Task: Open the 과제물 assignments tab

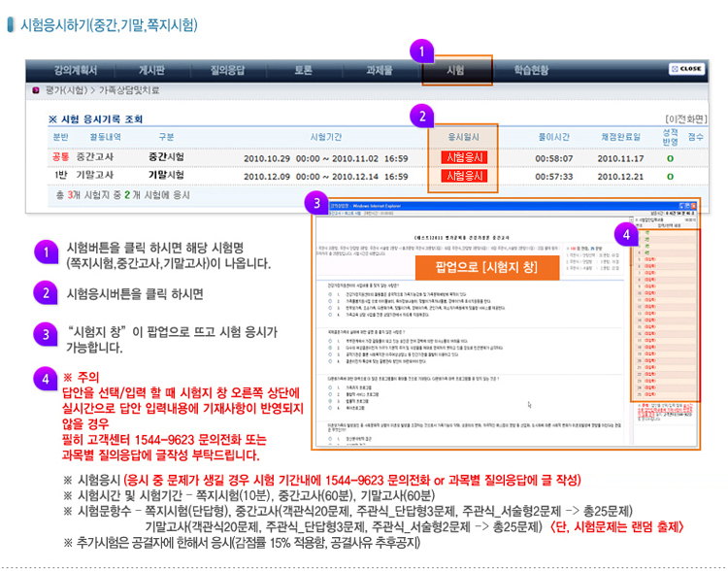Action: [380, 70]
